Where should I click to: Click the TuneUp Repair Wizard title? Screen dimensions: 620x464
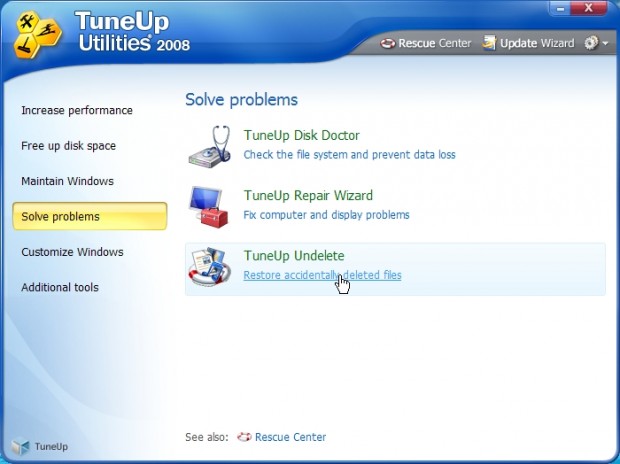pyautogui.click(x=308, y=195)
